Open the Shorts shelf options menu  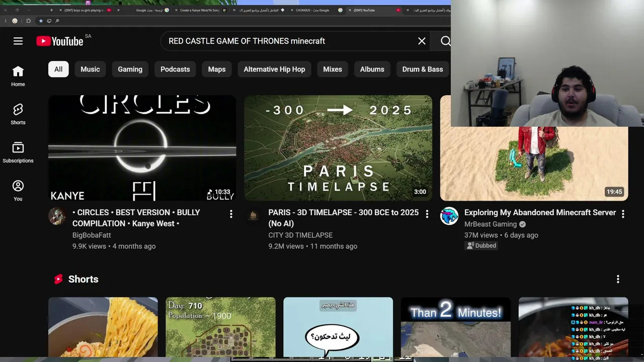[618, 279]
